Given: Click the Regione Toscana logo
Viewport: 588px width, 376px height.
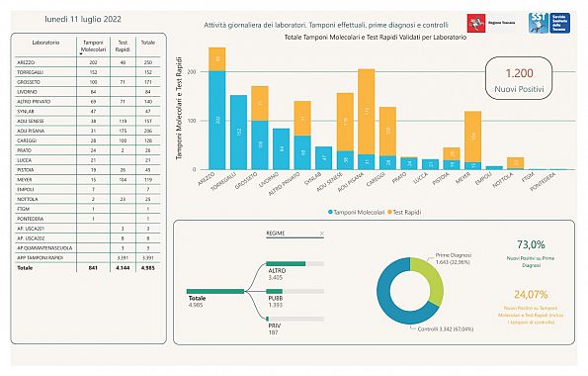Looking at the screenshot, I should point(491,23).
